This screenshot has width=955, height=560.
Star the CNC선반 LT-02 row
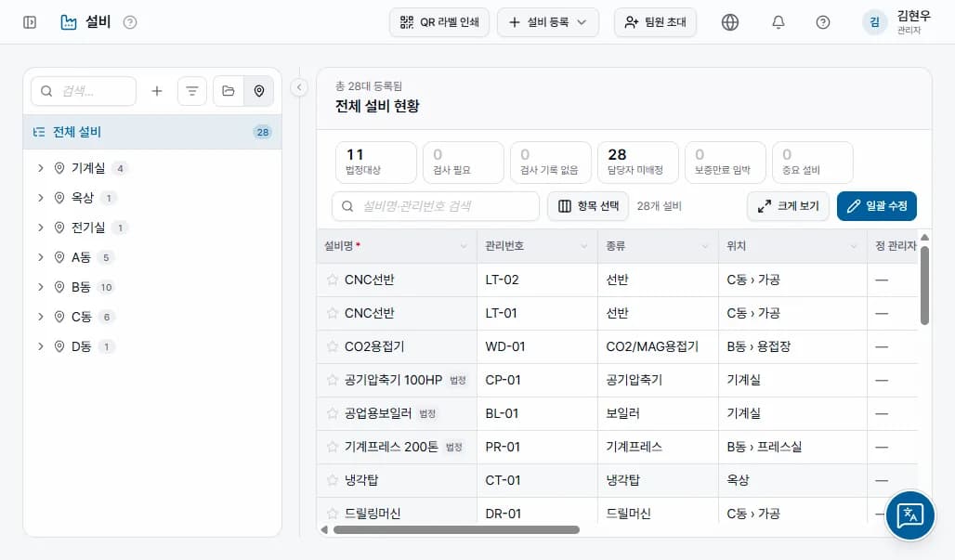tap(332, 280)
